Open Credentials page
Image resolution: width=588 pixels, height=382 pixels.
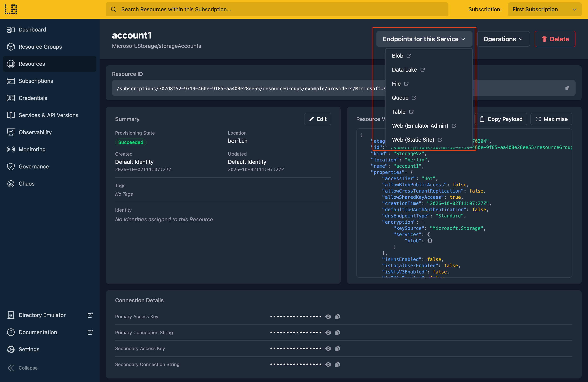coord(50,98)
